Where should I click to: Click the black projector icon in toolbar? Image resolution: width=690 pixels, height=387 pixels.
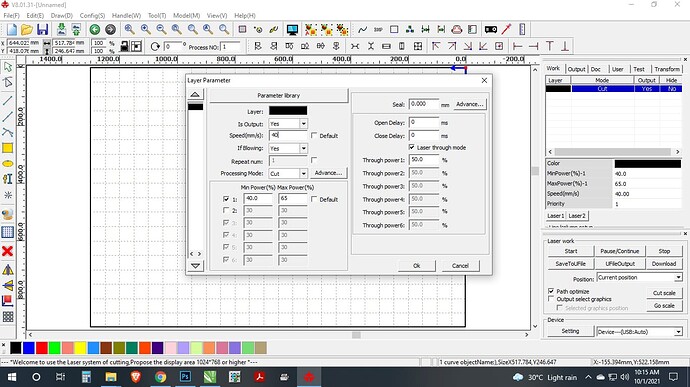click(x=491, y=29)
